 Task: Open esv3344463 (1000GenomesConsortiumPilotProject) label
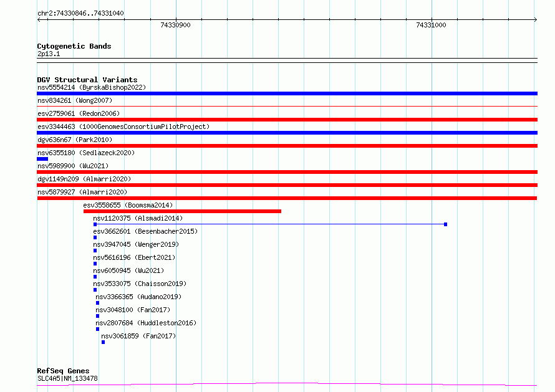[123, 127]
